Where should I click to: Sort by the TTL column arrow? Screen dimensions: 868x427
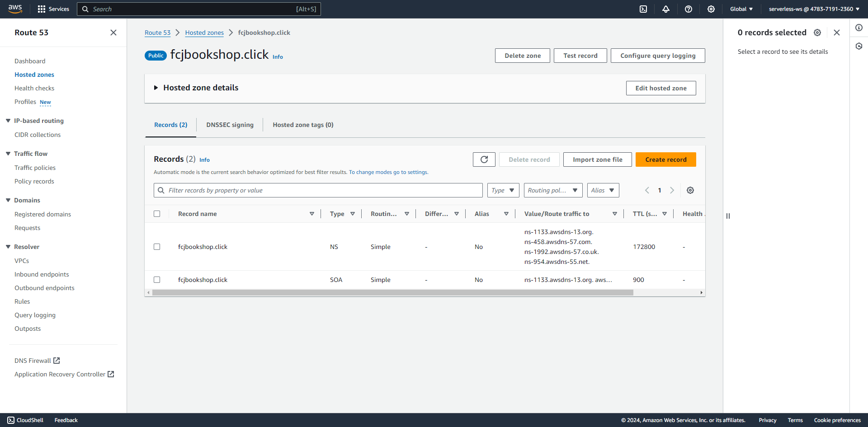coord(665,214)
